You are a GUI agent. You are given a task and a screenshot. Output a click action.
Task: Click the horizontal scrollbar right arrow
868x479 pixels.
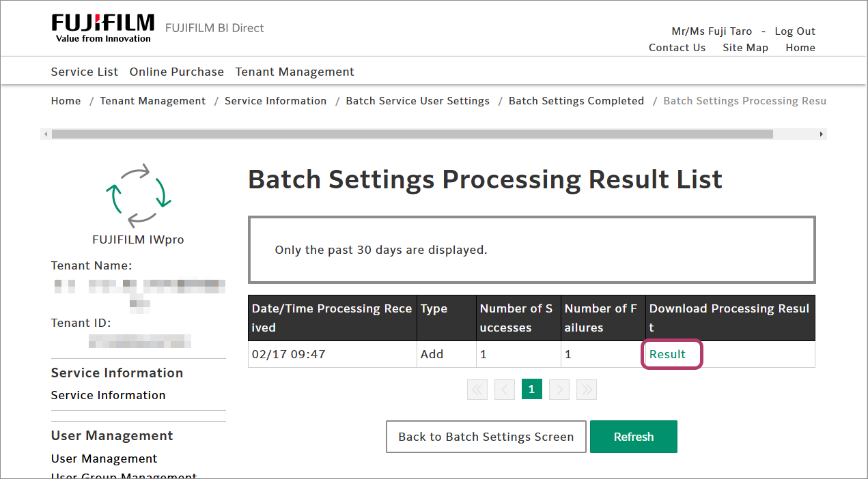(x=822, y=134)
